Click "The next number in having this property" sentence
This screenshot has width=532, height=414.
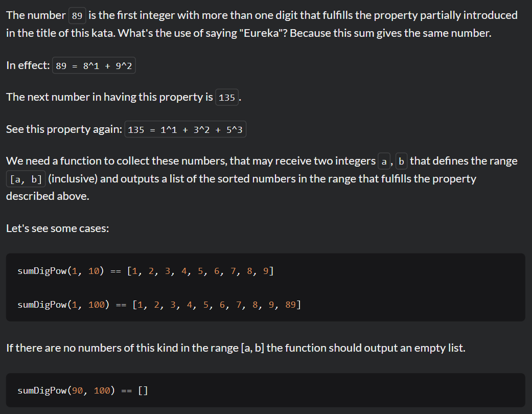[x=109, y=97]
